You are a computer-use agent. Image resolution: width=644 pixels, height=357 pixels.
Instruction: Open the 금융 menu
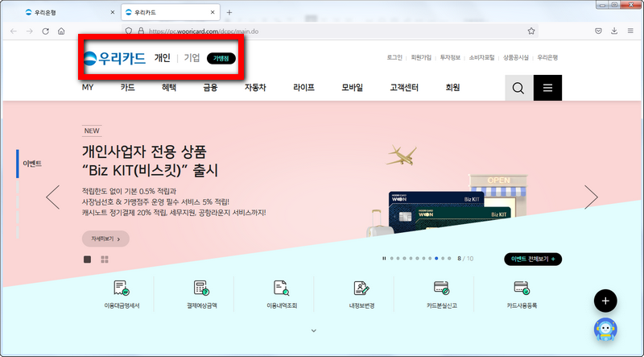[210, 88]
